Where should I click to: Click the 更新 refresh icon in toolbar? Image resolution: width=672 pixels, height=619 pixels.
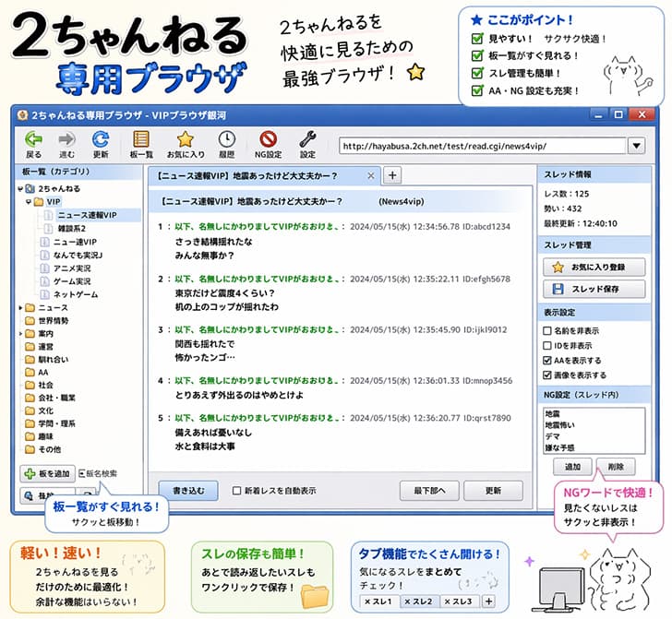[x=101, y=139]
